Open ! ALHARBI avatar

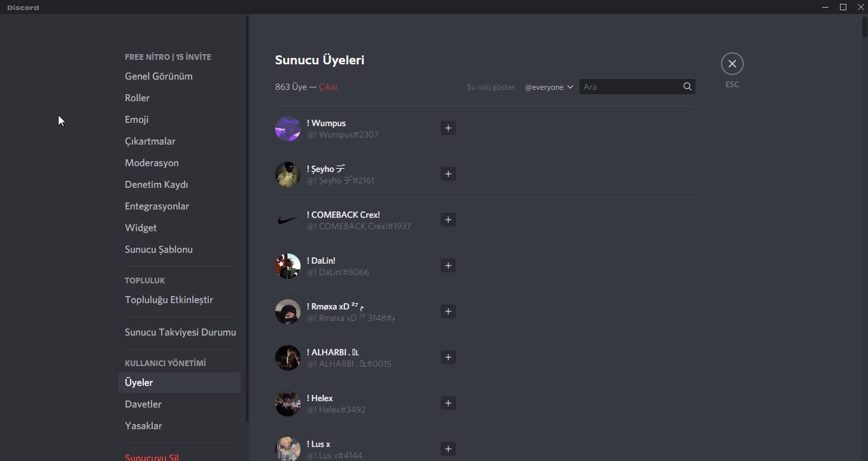click(288, 358)
